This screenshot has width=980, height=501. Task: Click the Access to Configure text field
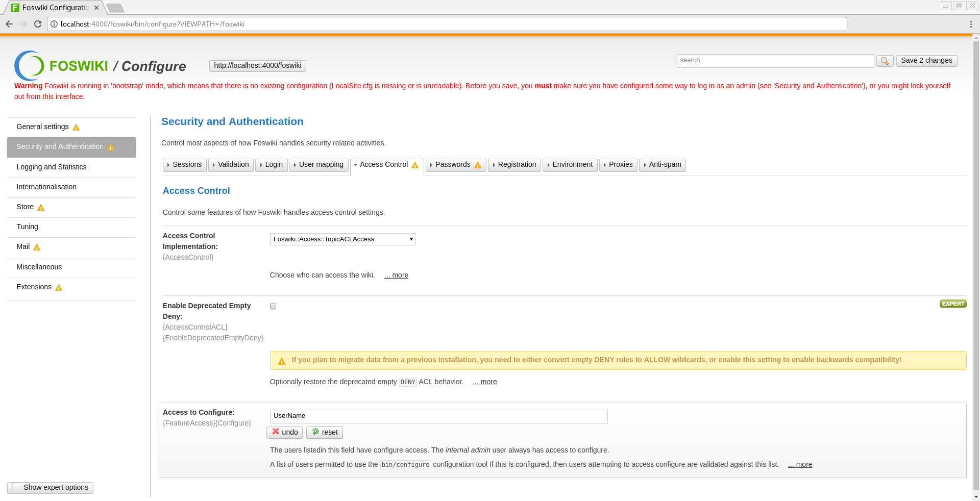coord(439,416)
